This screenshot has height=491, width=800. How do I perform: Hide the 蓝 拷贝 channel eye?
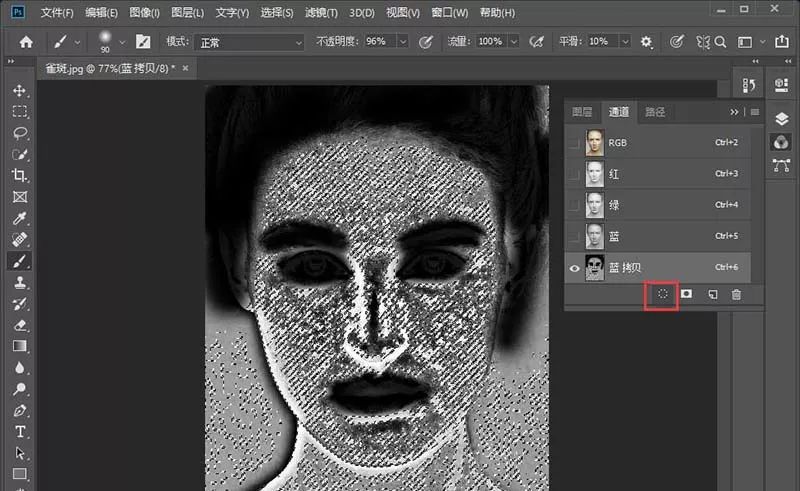coord(573,268)
